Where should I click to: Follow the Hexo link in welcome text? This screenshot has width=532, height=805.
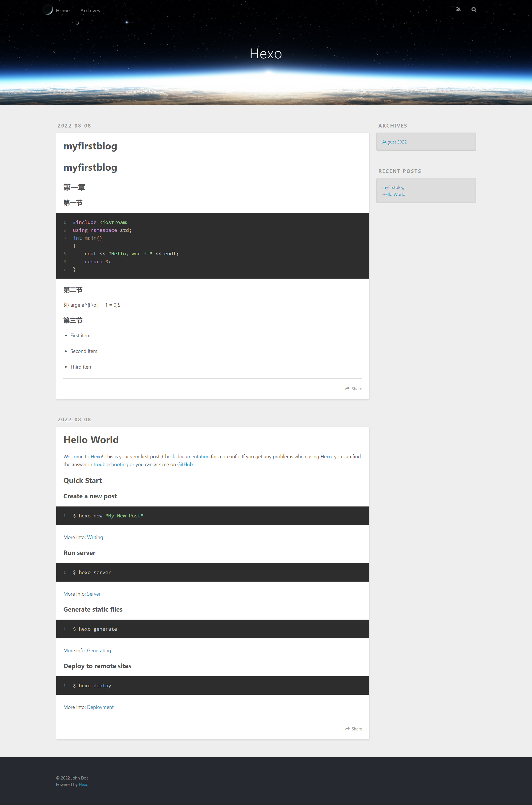pos(97,457)
